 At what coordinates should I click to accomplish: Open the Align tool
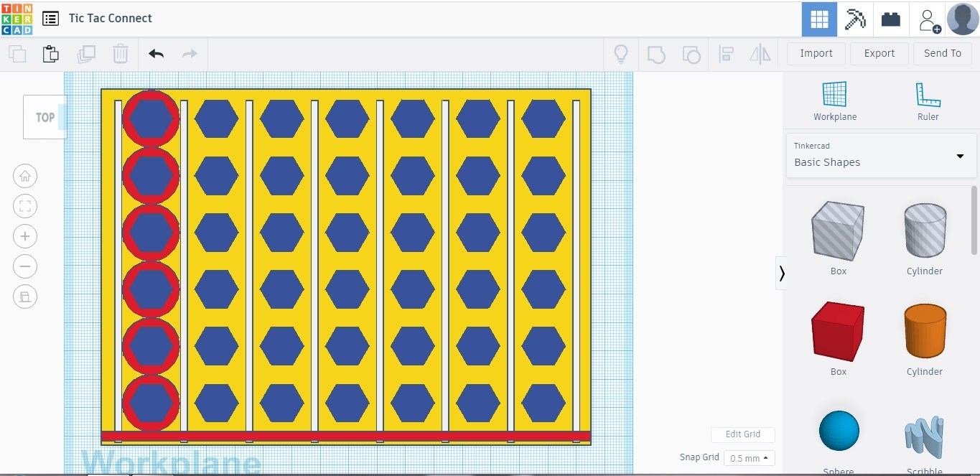(x=726, y=53)
